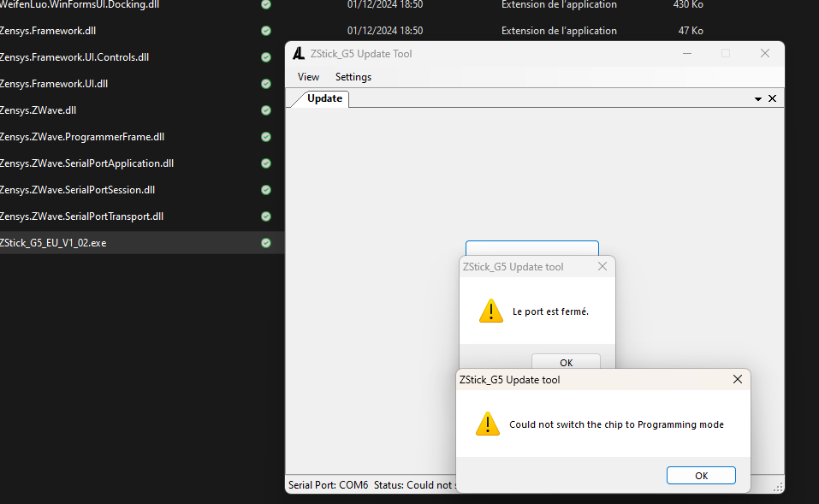Click the ZStick_G5 Update Tool app icon
The image size is (819, 504).
point(298,53)
